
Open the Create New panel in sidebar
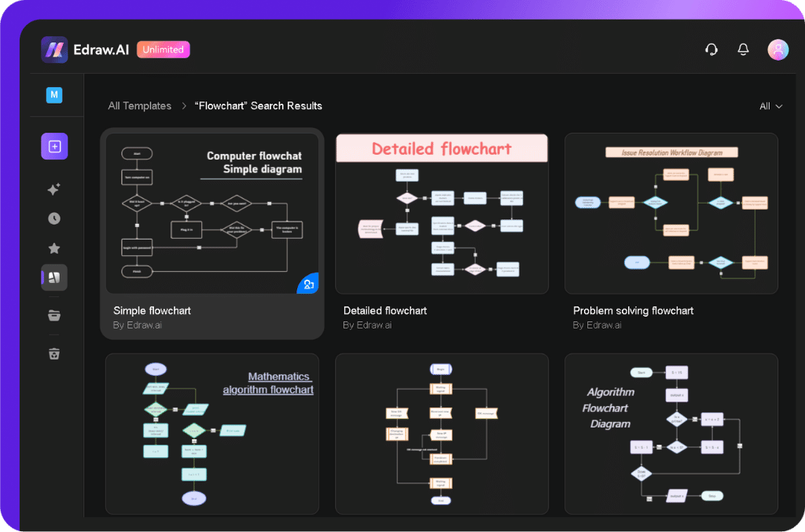53,146
